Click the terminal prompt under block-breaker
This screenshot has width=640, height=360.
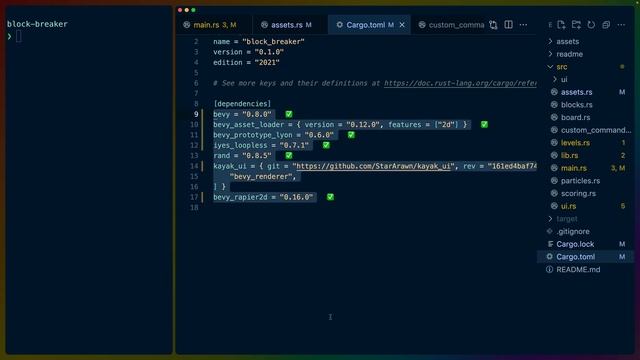(x=18, y=36)
